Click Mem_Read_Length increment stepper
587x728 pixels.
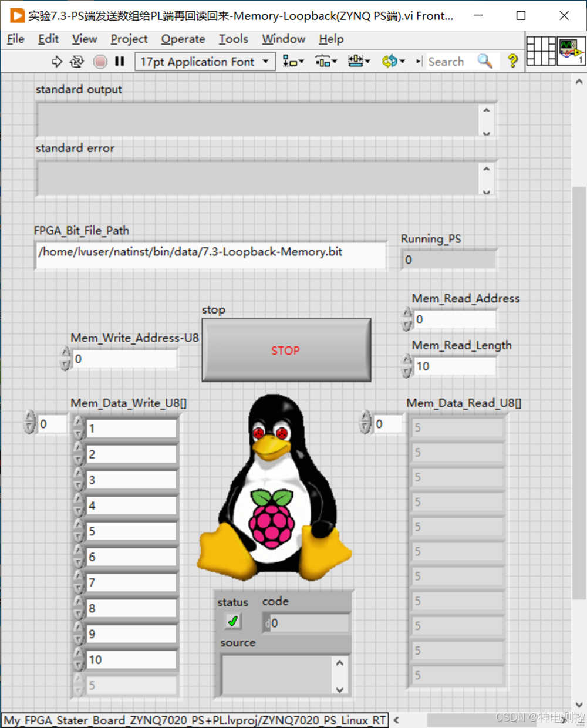point(407,360)
